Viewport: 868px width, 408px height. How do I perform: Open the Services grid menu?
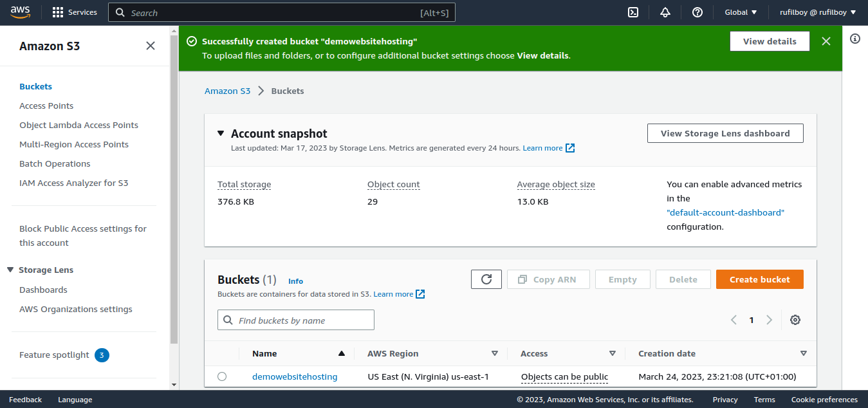[75, 12]
